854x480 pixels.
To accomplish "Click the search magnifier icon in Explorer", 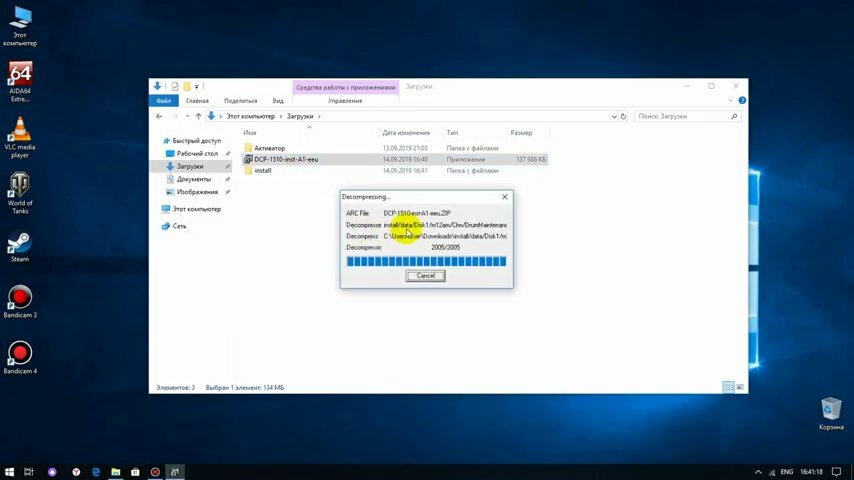I will click(x=734, y=116).
